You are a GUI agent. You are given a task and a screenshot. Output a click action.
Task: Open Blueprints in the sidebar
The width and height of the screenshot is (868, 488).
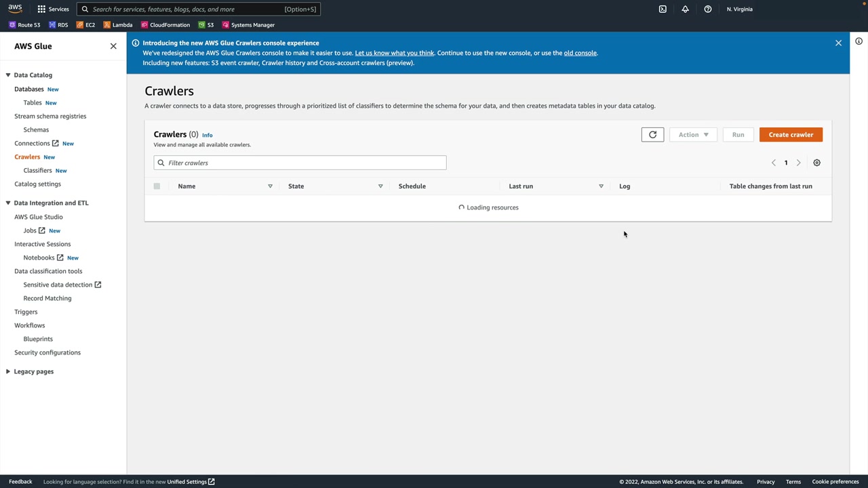point(38,339)
